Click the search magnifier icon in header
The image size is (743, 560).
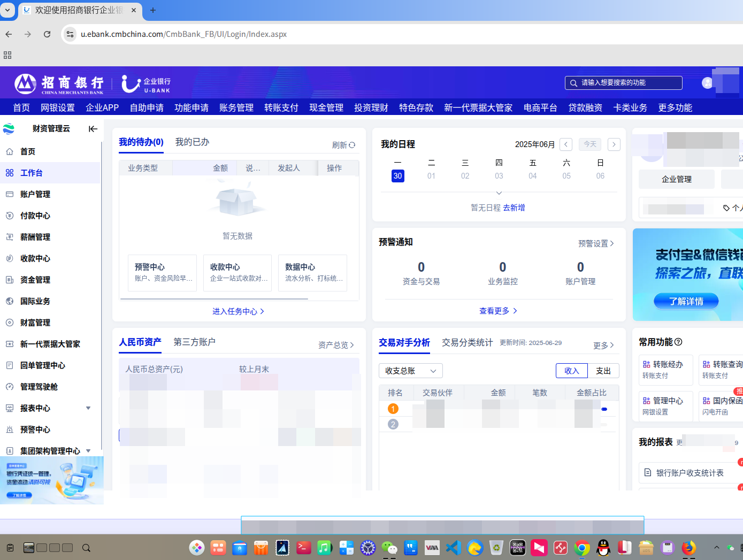573,83
